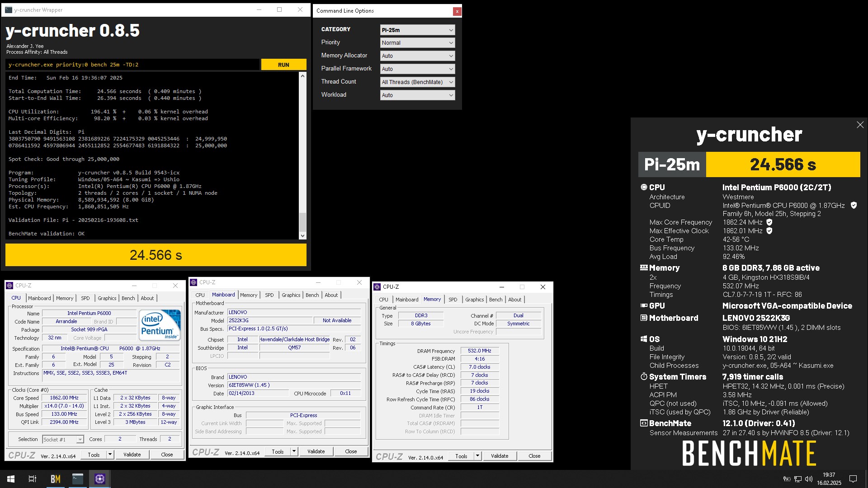Click the Intel Pentium inside logo
Image resolution: width=868 pixels, height=488 pixels.
pyautogui.click(x=160, y=325)
